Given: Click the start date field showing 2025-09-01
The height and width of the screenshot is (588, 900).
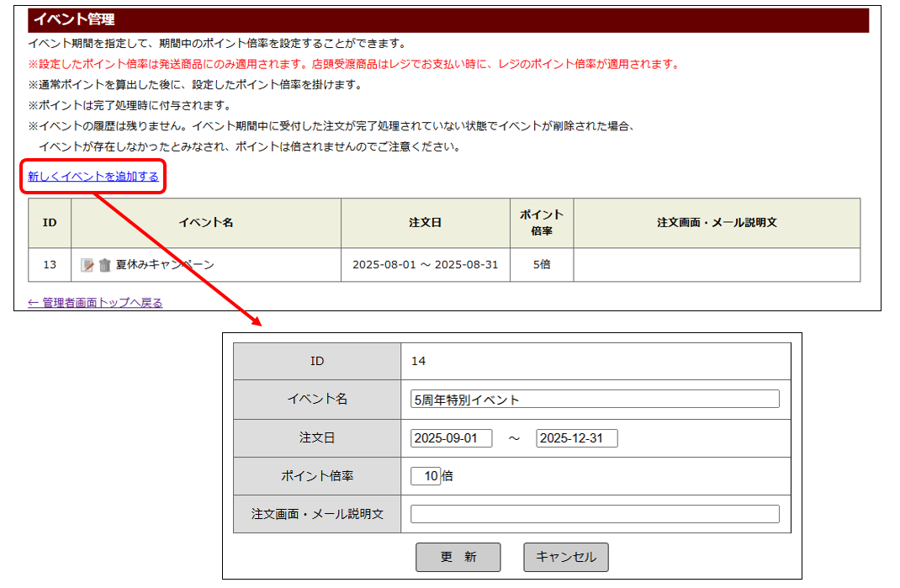Looking at the screenshot, I should [452, 438].
